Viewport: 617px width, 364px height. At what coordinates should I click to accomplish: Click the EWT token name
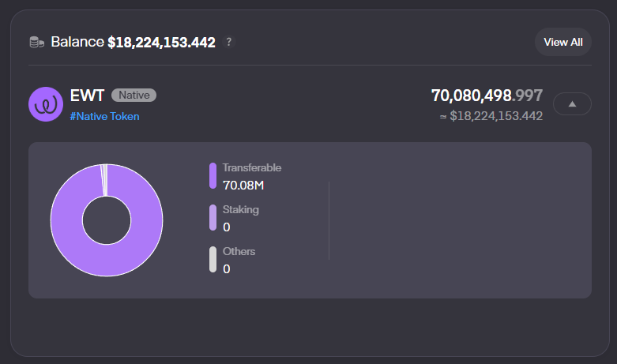tap(87, 96)
